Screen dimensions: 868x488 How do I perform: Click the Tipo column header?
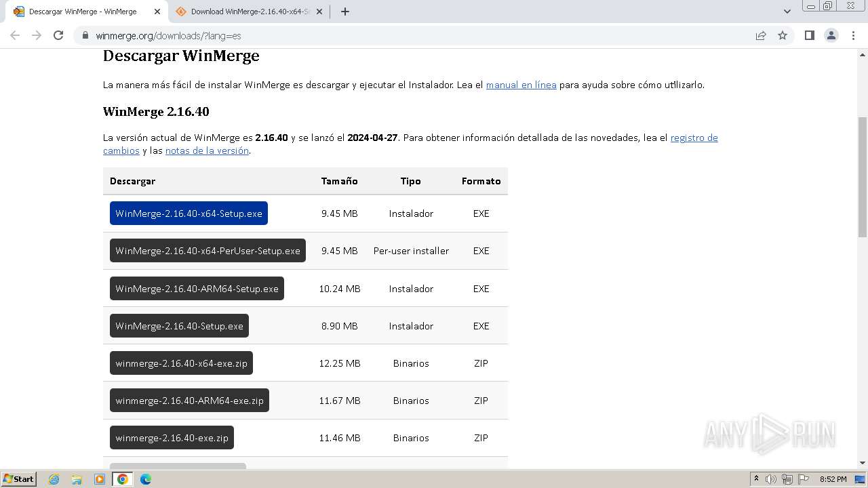tap(410, 181)
